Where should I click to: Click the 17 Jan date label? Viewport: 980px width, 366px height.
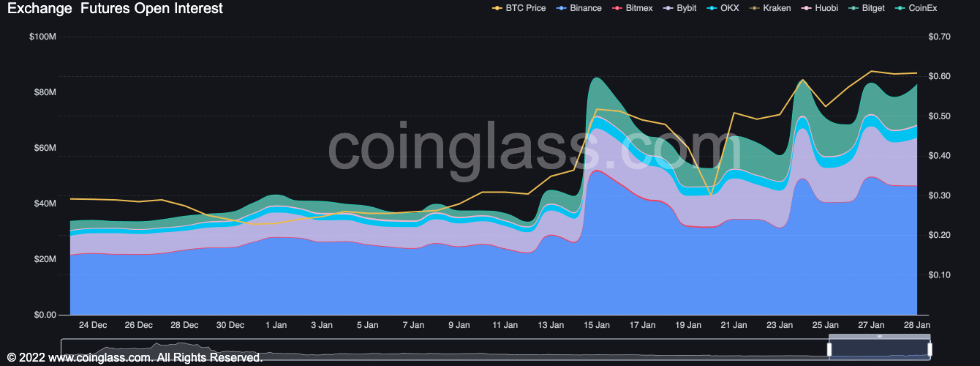click(x=642, y=325)
